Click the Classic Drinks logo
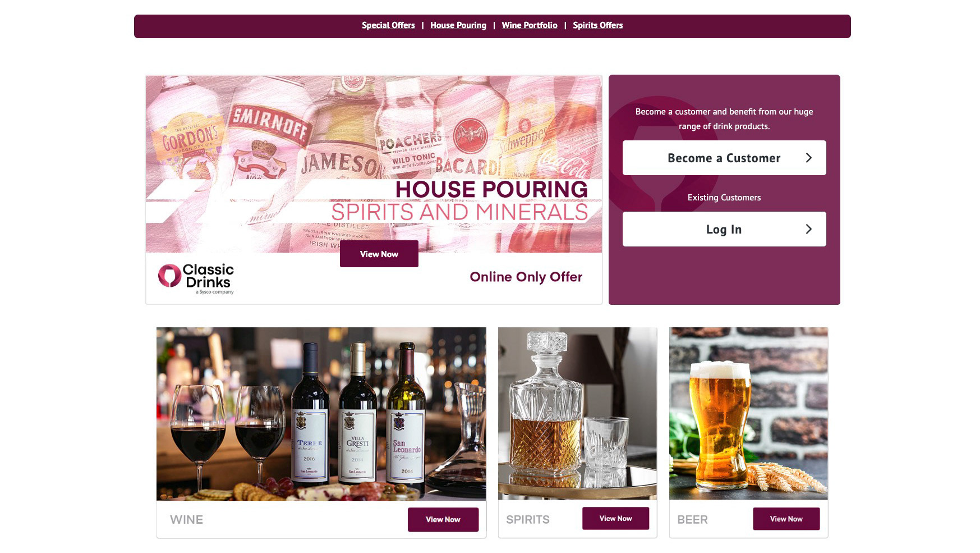 coord(196,278)
